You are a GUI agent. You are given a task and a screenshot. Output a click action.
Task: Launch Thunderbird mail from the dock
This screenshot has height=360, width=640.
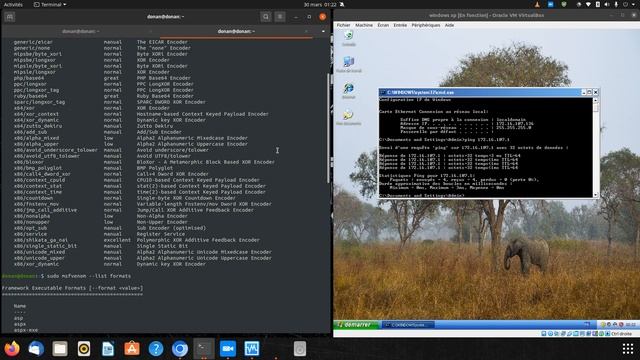(36, 349)
